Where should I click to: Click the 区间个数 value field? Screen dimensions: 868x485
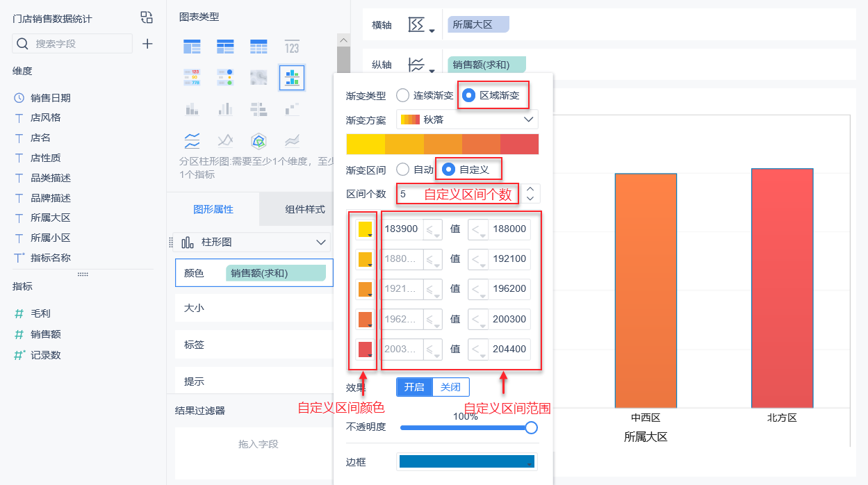pos(458,194)
